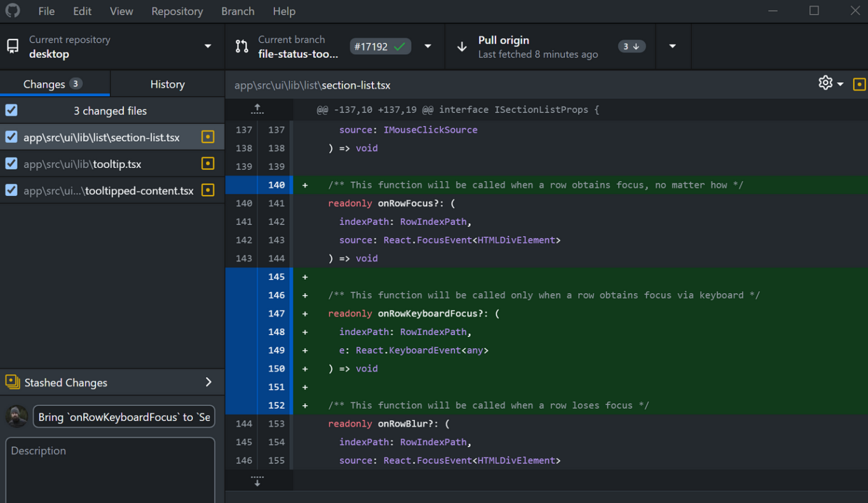Click the expand-diff arrow above the hunk header
Image resolution: width=868 pixels, height=503 pixels.
257,109
